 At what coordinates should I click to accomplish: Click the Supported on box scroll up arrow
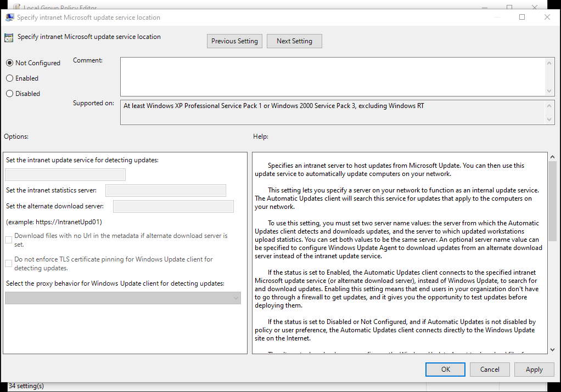click(x=549, y=106)
